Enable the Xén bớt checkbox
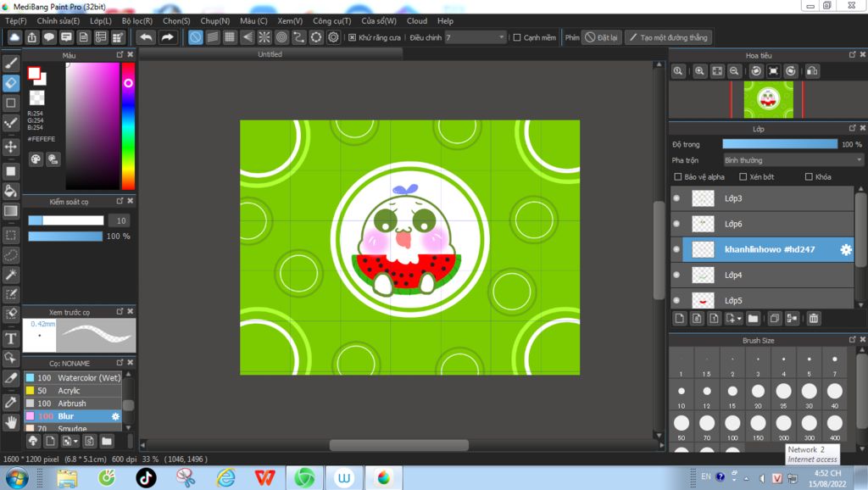Screen dimensions: 868x490 click(743, 176)
